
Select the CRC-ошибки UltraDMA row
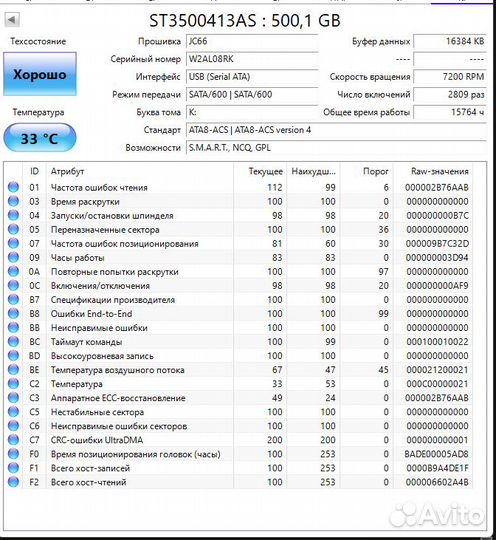[x=238, y=440]
